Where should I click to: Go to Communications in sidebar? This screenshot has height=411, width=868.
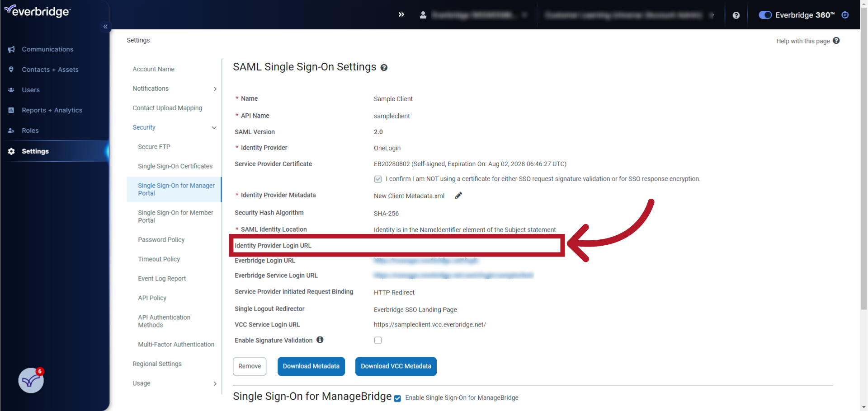pyautogui.click(x=47, y=49)
